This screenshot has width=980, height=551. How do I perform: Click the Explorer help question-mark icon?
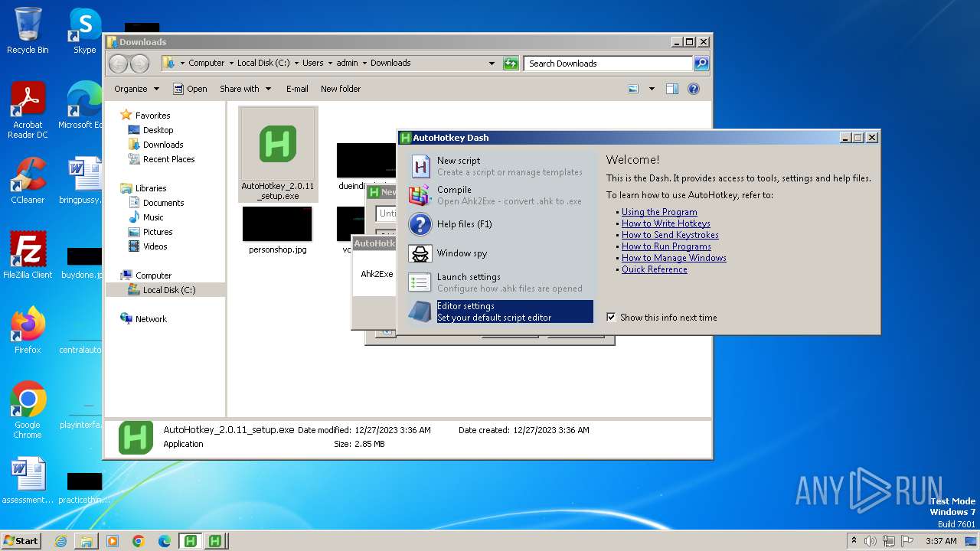click(694, 89)
